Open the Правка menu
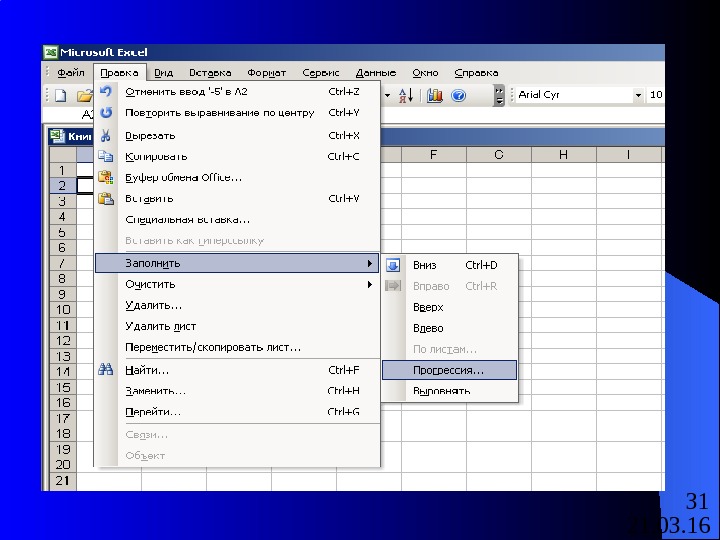The image size is (720, 540). click(x=119, y=73)
